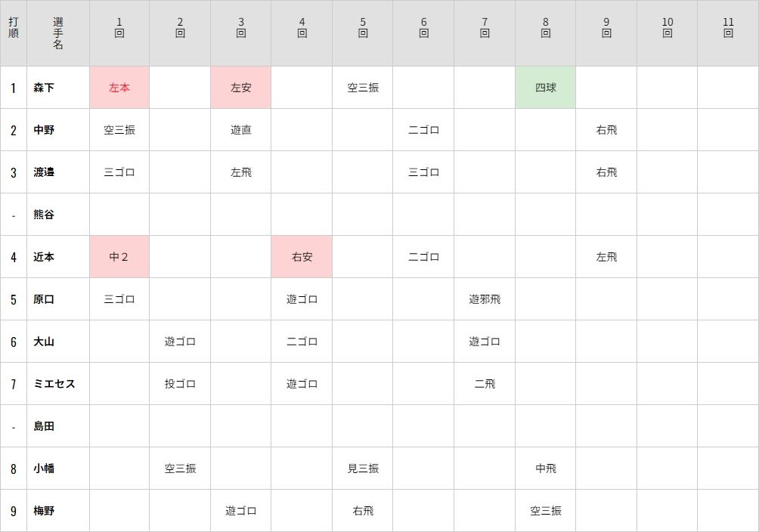Viewport: 759px width, 532px height.
Task: Select player ミエセス in the lineup
Action: [54, 384]
